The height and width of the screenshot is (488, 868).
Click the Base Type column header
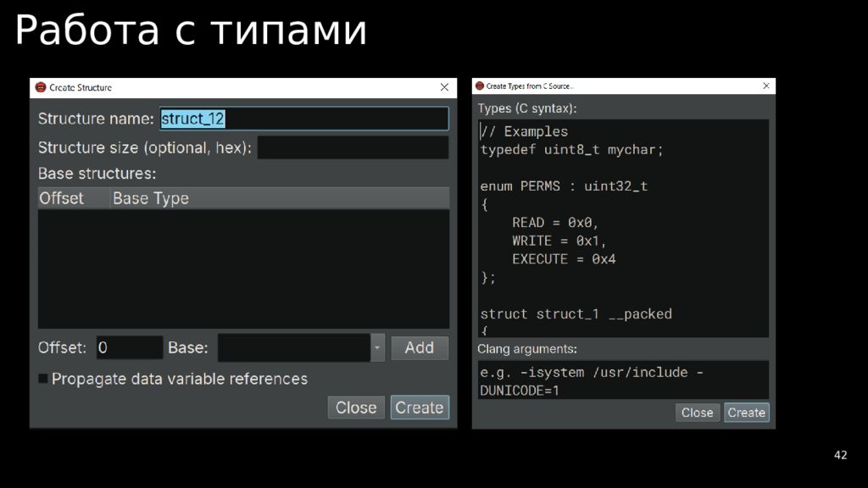(151, 198)
